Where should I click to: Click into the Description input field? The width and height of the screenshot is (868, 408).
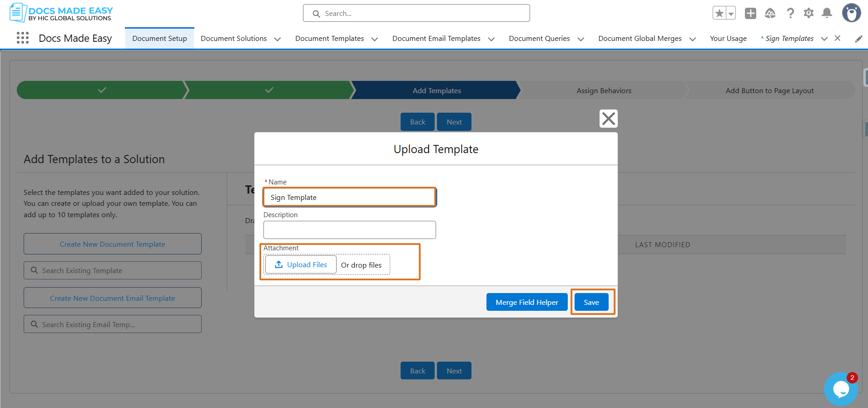pyautogui.click(x=350, y=230)
